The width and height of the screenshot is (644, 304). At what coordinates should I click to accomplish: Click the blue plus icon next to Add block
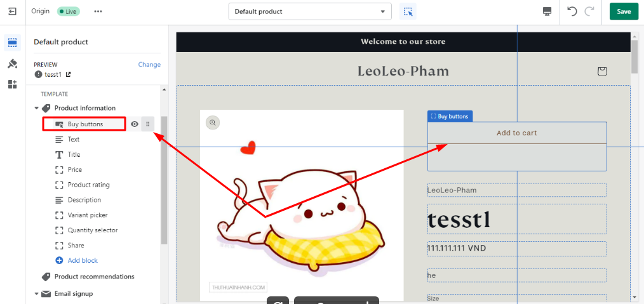click(x=59, y=260)
